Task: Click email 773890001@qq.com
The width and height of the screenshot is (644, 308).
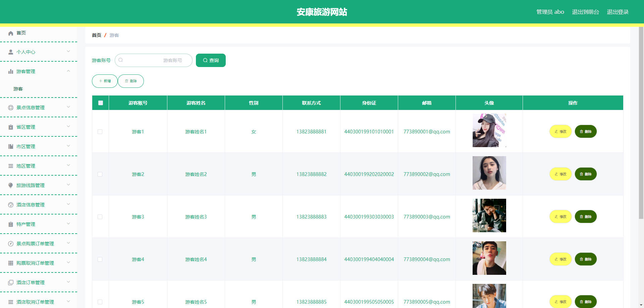Action: pos(427,132)
